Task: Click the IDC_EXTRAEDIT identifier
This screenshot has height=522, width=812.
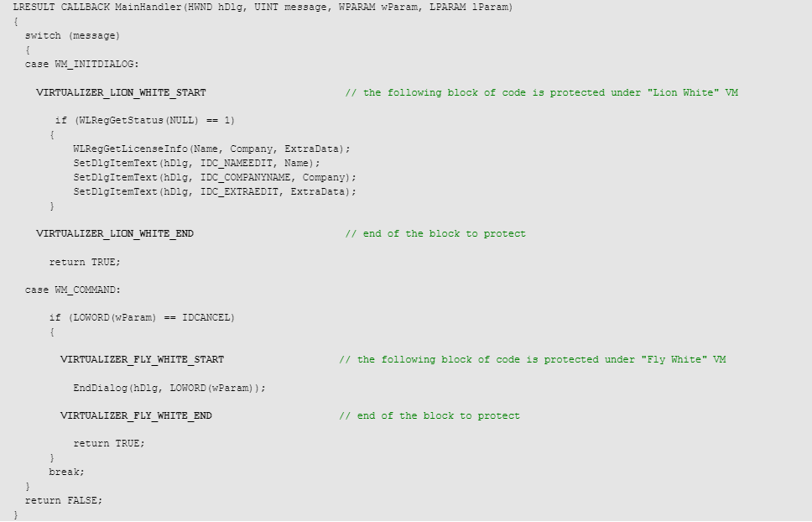Action: click(239, 191)
